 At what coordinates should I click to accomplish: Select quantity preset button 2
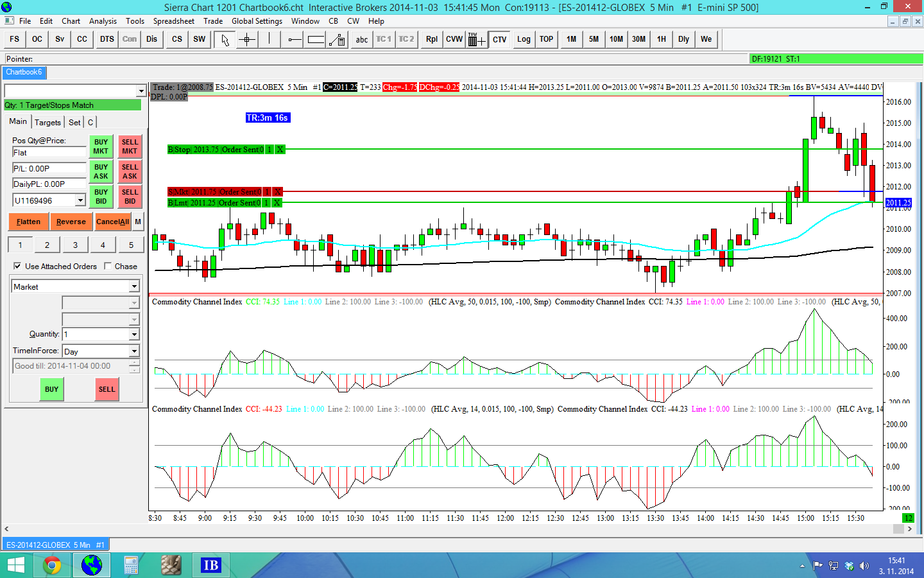[47, 245]
